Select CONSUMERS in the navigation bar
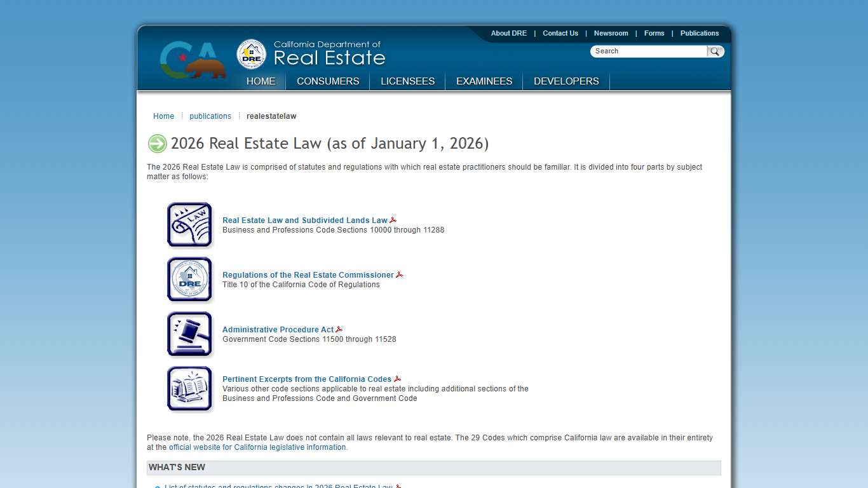Image resolution: width=868 pixels, height=488 pixels. [x=328, y=81]
